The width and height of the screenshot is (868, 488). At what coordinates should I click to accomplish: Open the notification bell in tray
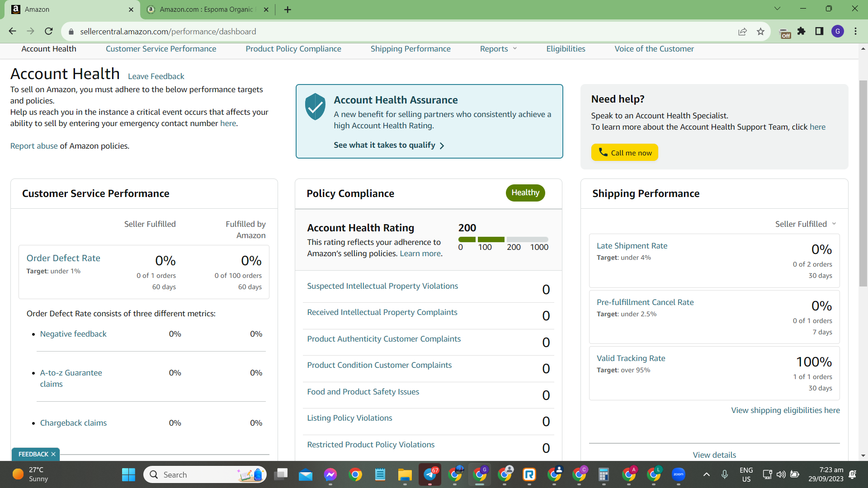pyautogui.click(x=853, y=474)
